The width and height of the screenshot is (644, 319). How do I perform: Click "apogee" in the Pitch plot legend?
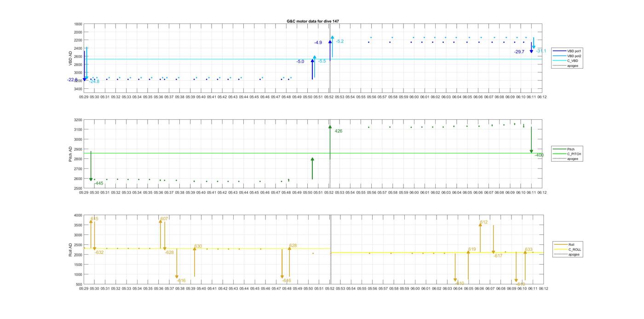(x=573, y=159)
